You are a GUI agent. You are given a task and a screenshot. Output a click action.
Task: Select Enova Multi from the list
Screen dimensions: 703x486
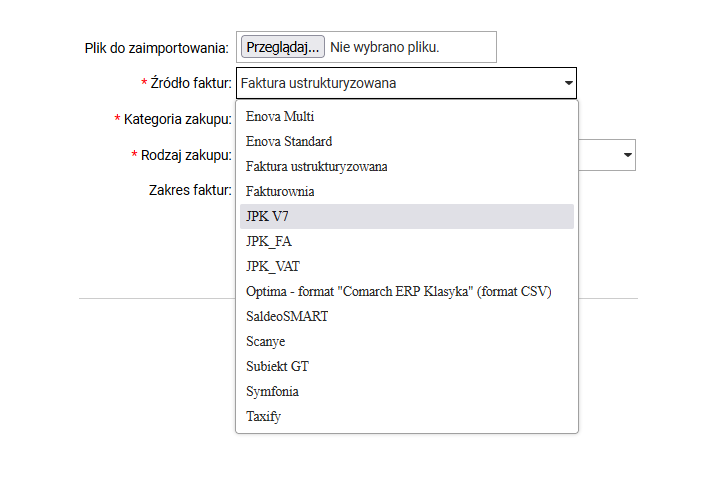[x=279, y=116]
